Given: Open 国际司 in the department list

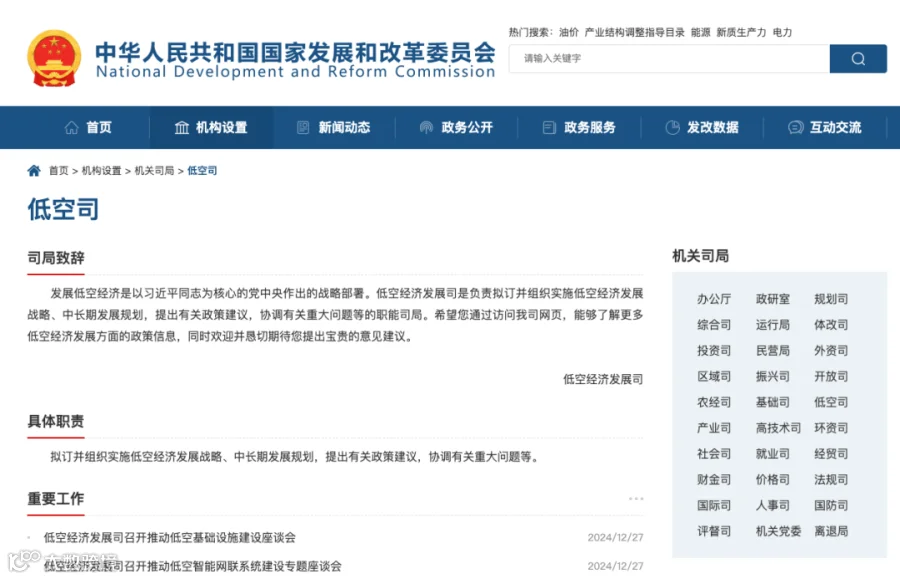Looking at the screenshot, I should tap(714, 506).
